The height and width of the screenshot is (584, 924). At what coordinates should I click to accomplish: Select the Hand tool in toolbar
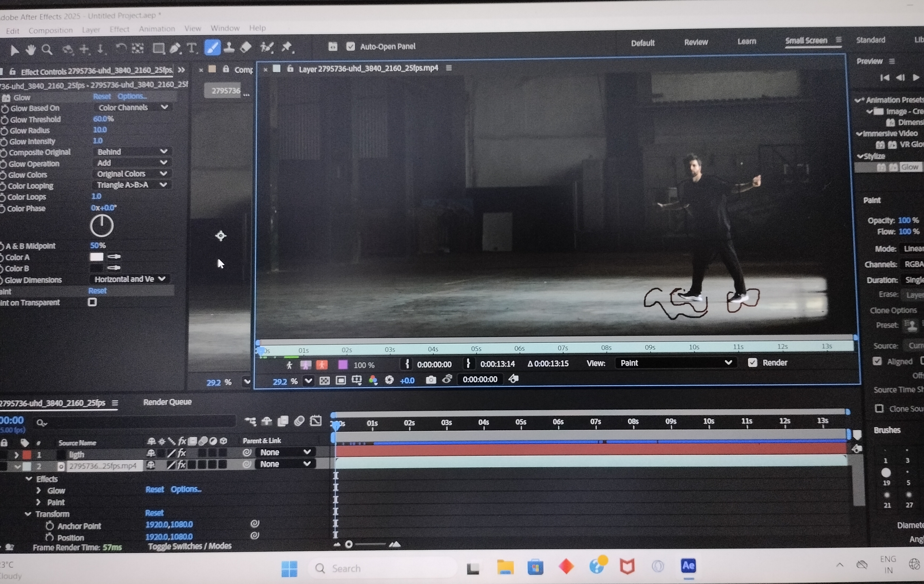[x=31, y=50]
